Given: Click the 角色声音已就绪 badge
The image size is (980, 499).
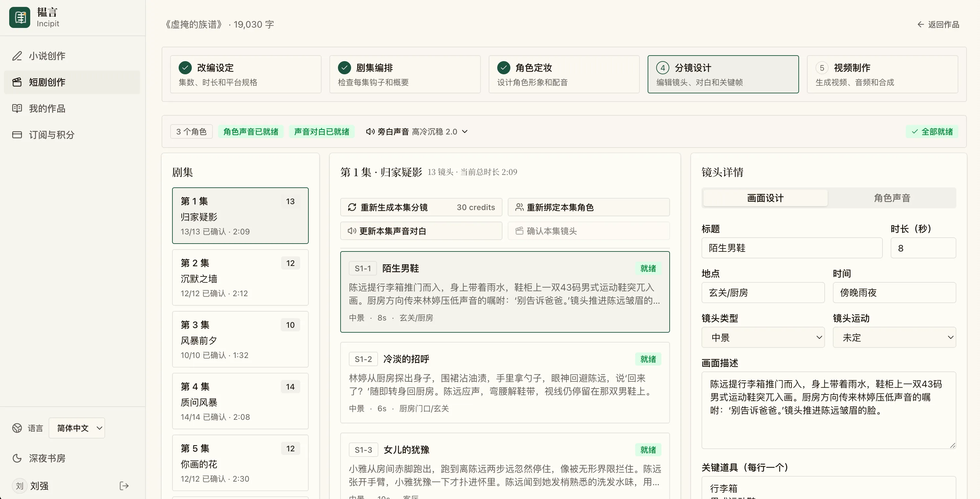Looking at the screenshot, I should [251, 132].
